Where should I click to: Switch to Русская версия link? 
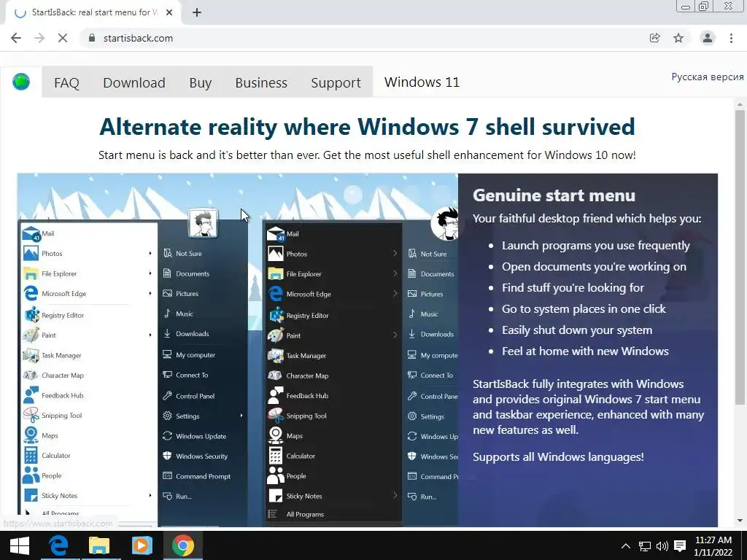708,77
